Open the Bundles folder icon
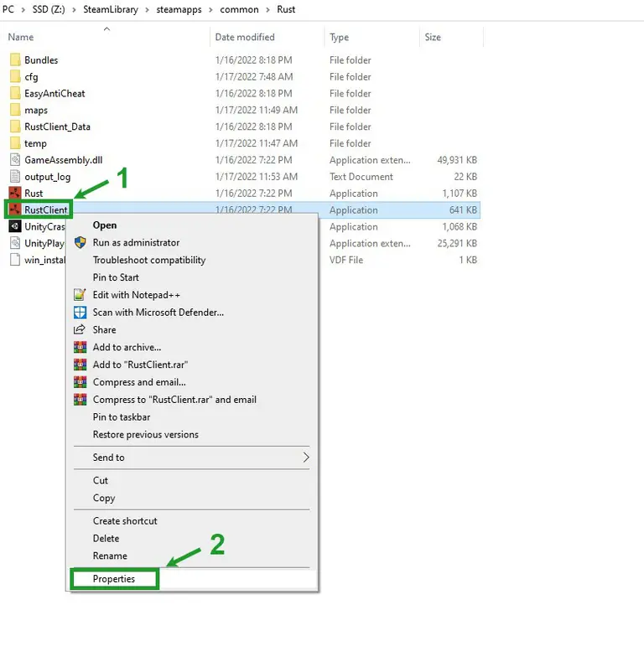 [15, 59]
